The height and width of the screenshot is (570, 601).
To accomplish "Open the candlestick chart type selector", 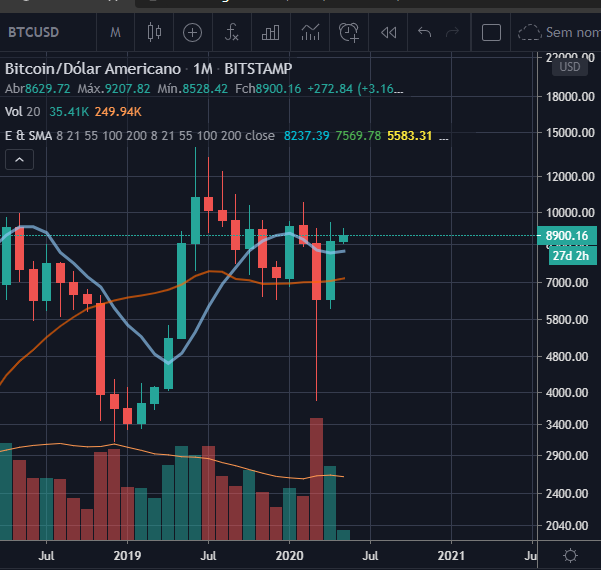I will click(x=154, y=33).
